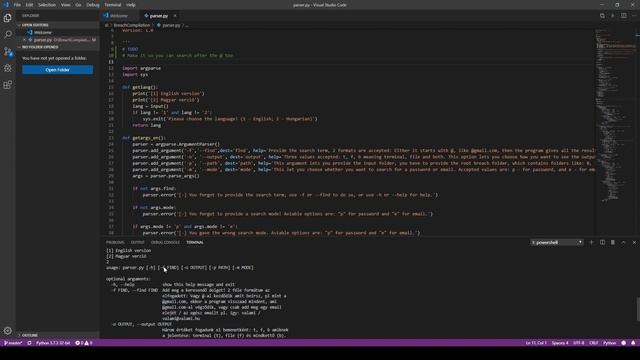This screenshot has width=640, height=360.
Task: Click Python 3.7.3 32-bit interpreter selector
Action: pos(53,343)
